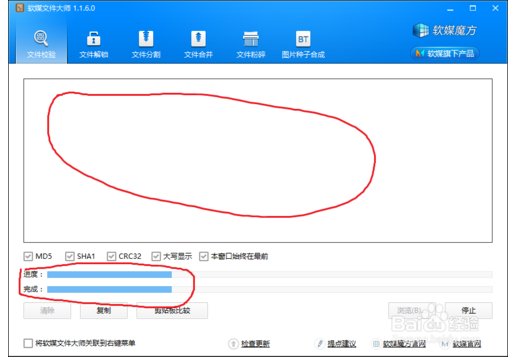Image resolution: width=513 pixels, height=362 pixels.
Task: Visit the 软媒官网 link
Action: pos(467,344)
